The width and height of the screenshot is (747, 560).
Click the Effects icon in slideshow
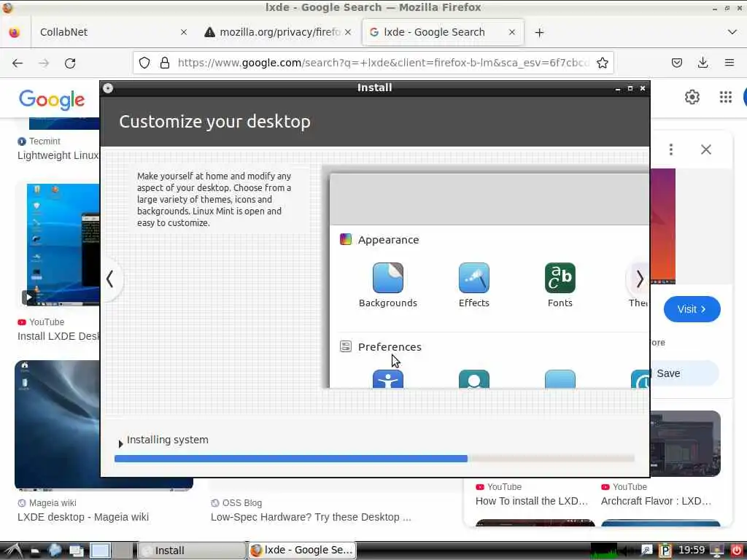(x=473, y=278)
